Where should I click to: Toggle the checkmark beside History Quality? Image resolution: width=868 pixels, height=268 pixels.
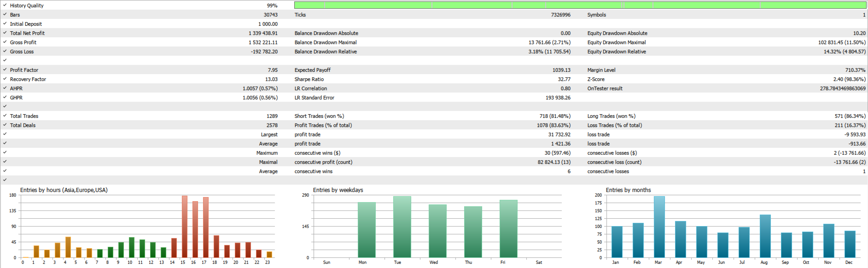click(x=5, y=5)
